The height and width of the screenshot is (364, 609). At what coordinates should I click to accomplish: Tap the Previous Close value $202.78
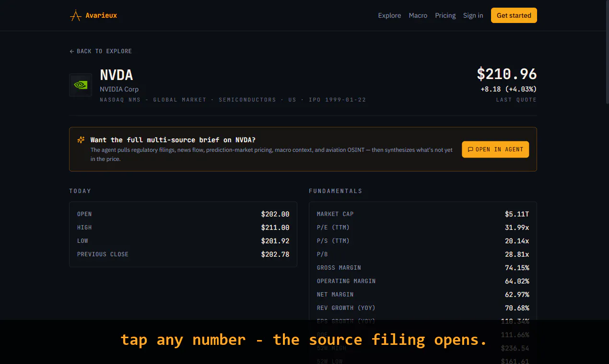275,254
